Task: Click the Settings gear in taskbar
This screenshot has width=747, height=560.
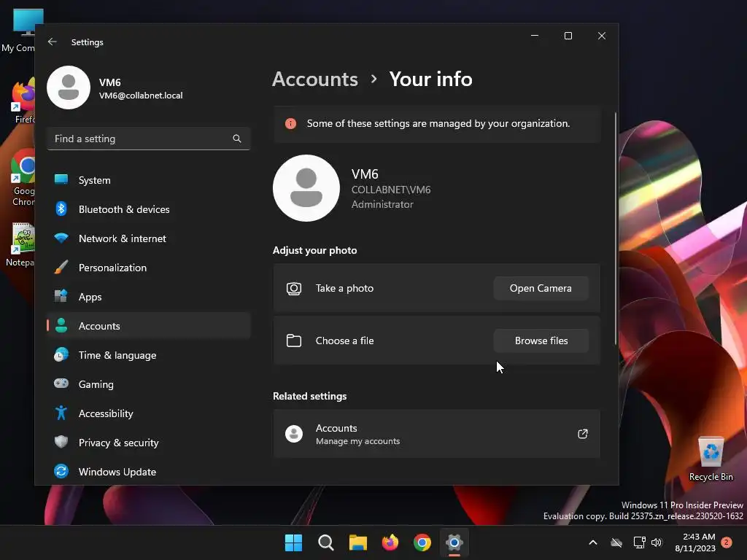Action: coord(454,542)
